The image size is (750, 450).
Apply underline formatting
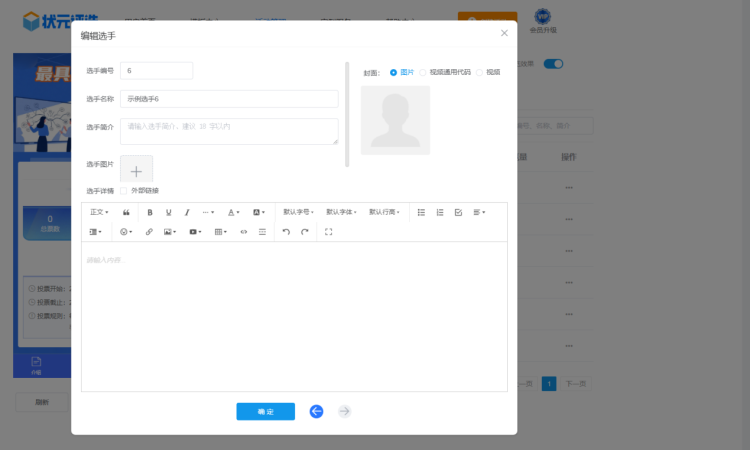[168, 212]
